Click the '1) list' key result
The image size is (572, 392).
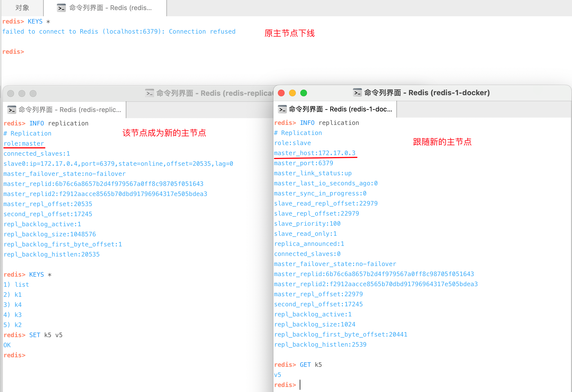tap(16, 285)
